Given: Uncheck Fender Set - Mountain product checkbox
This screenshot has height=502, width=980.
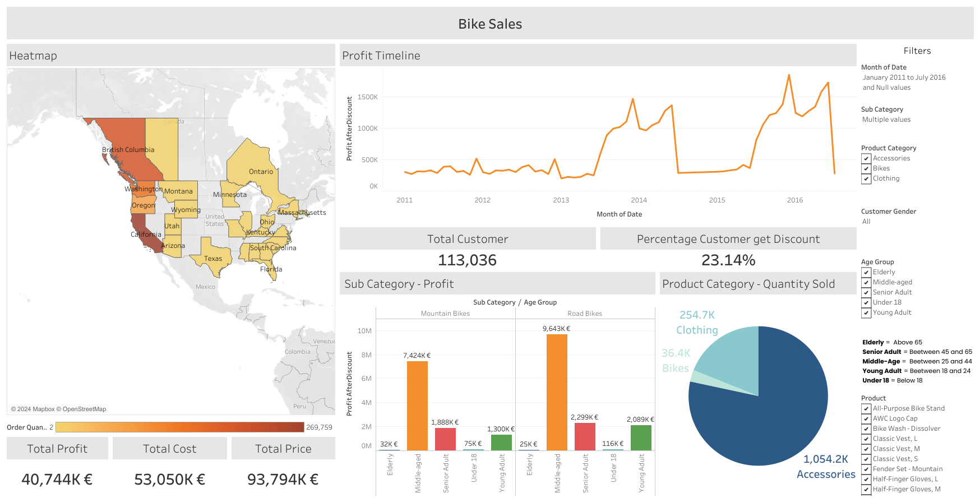Looking at the screenshot, I should tap(866, 469).
